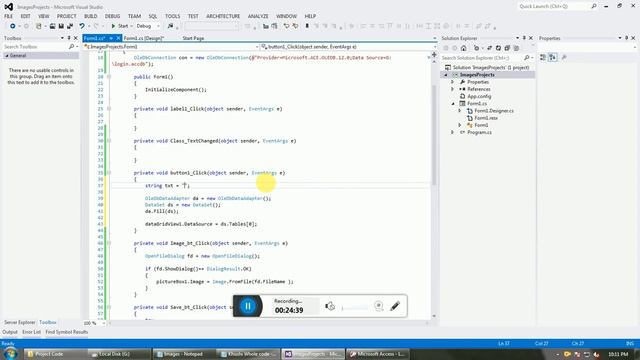The height and width of the screenshot is (360, 640).
Task: Toggle Show All Files in Solution Explorer
Action: point(516,48)
